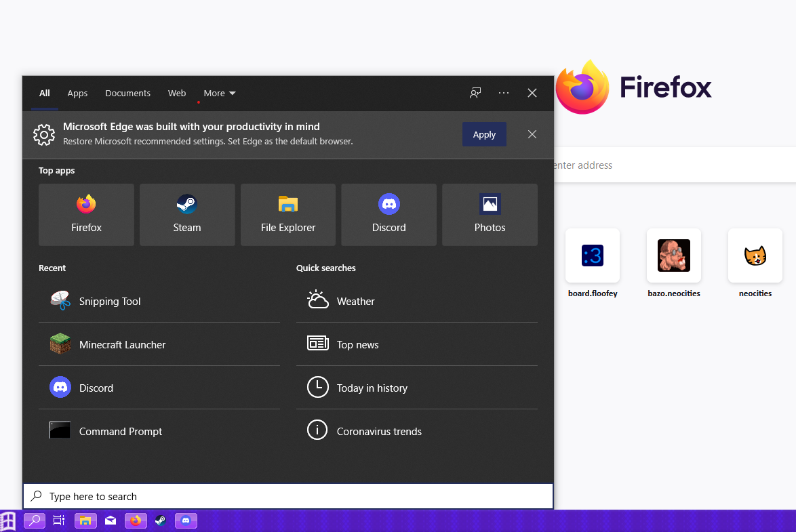The width and height of the screenshot is (796, 532).
Task: Click the Windows Start button
Action: [7, 521]
